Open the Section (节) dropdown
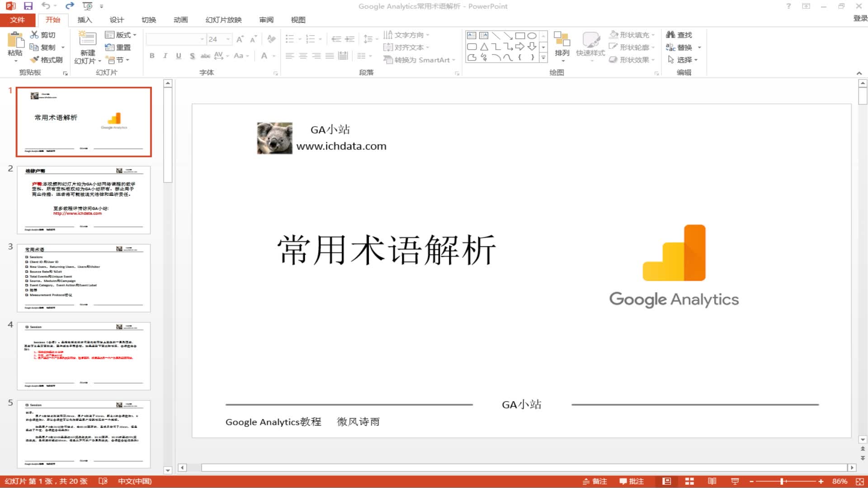The image size is (868, 488). tap(118, 60)
